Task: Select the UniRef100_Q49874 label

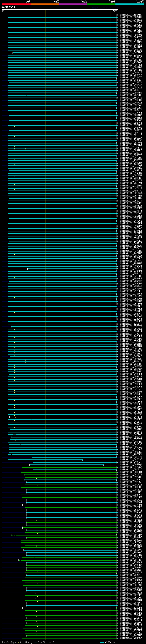Action: pyautogui.click(x=131, y=417)
